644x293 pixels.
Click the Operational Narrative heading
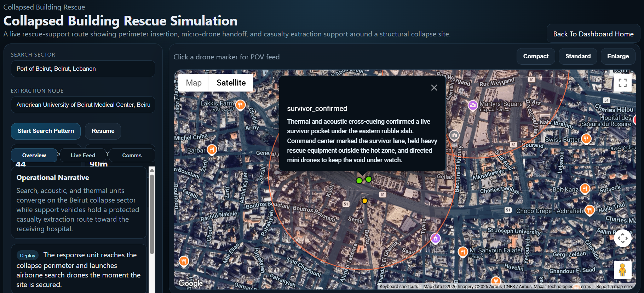click(x=53, y=177)
